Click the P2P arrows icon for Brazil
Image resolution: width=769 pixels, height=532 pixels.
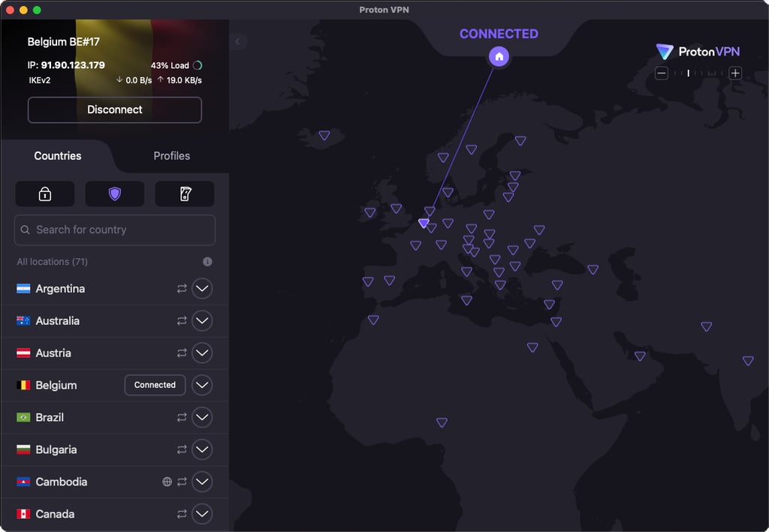click(182, 417)
